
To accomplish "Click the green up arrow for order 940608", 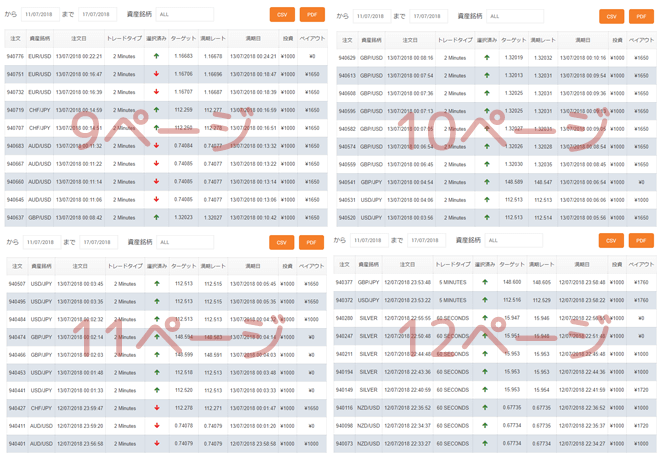I will coord(487,93).
